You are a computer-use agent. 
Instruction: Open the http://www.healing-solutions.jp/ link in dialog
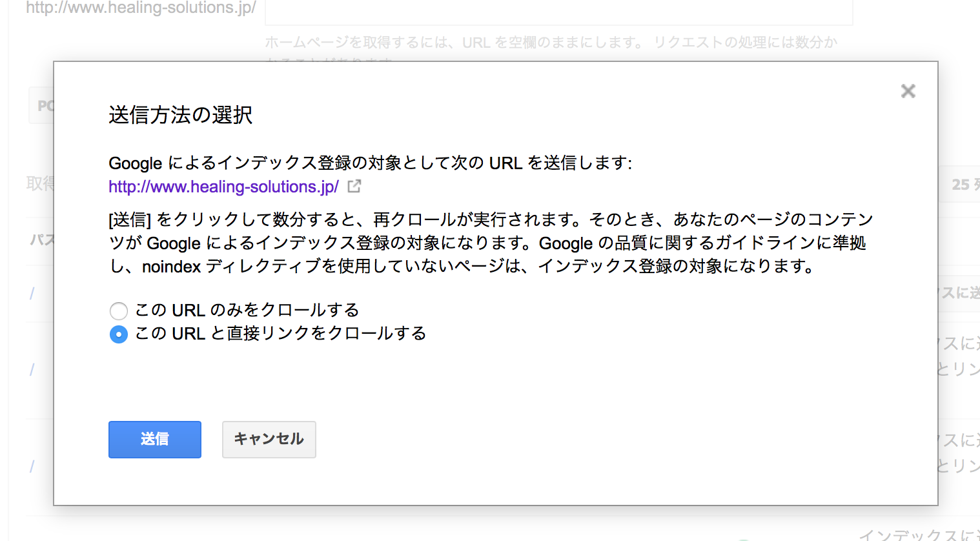(223, 187)
